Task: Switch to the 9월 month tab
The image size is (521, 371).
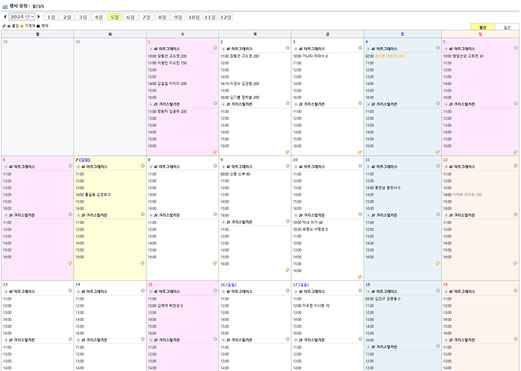Action: [x=178, y=17]
